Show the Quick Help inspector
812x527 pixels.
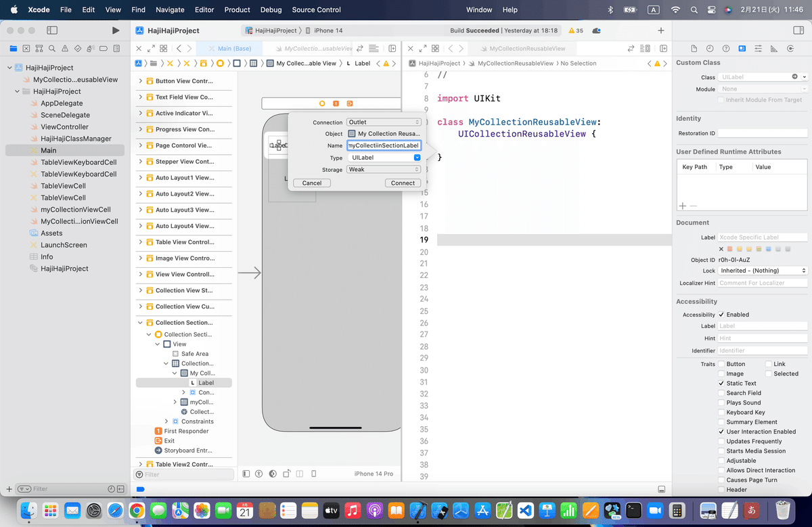(726, 49)
